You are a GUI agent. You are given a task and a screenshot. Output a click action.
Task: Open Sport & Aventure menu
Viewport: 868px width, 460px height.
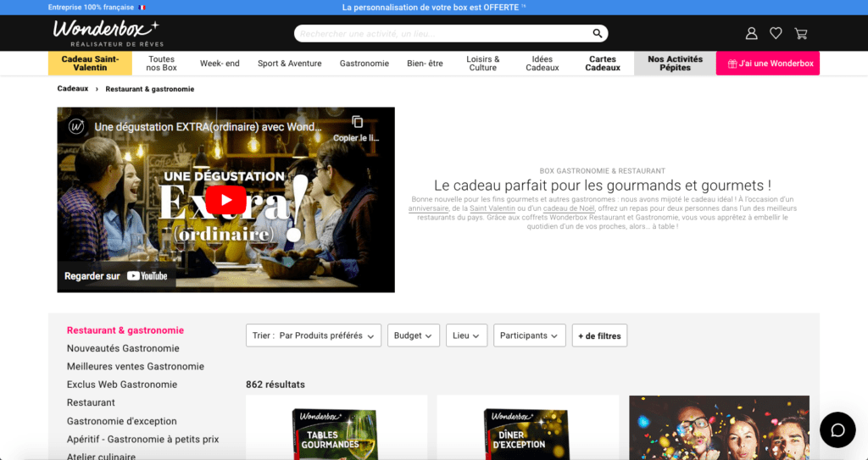tap(290, 63)
